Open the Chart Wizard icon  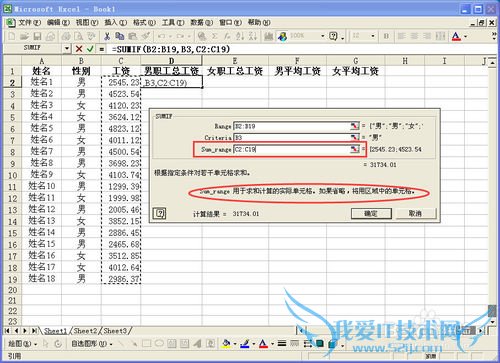(269, 36)
